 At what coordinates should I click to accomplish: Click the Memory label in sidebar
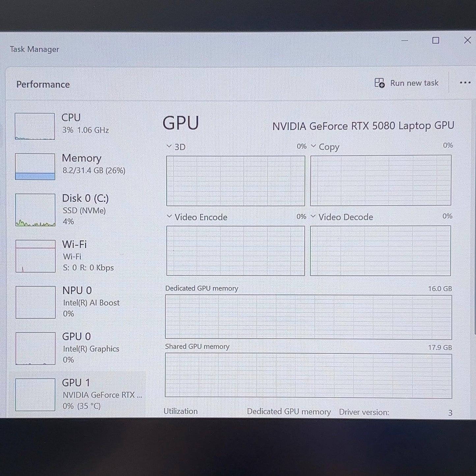pyautogui.click(x=81, y=158)
